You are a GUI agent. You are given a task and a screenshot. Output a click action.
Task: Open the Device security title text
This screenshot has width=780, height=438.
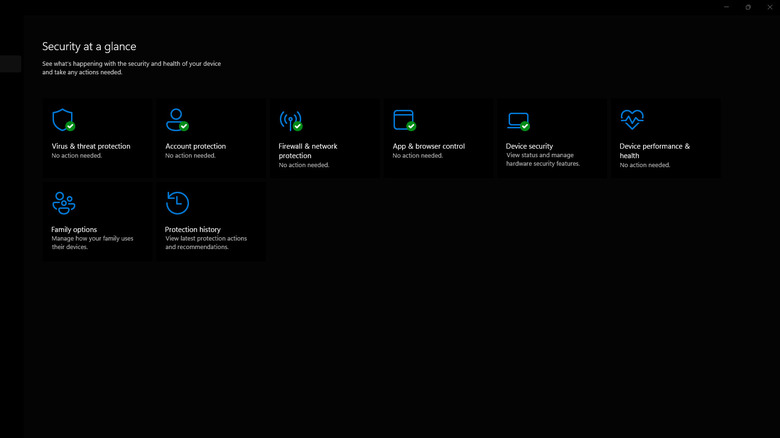[529, 146]
